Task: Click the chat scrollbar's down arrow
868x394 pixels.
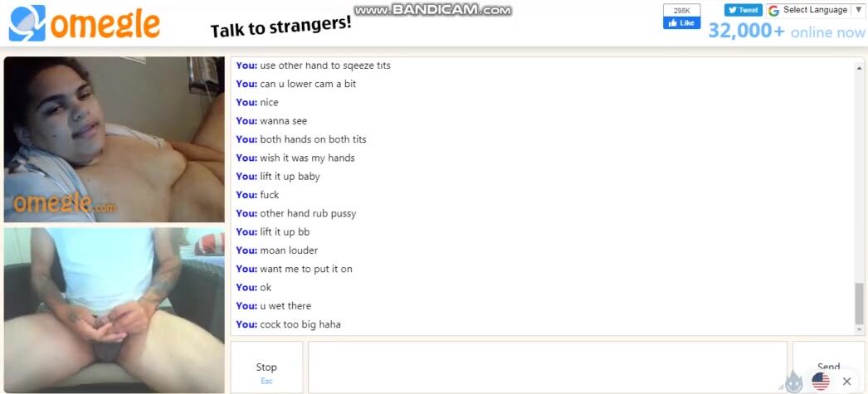Action: coord(859,330)
